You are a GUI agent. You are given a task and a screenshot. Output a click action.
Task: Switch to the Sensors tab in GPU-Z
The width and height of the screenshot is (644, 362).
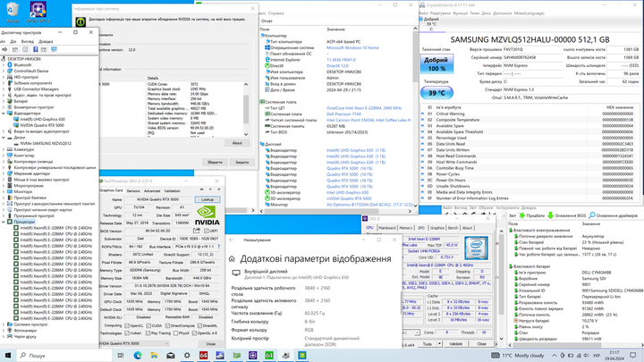pos(133,191)
